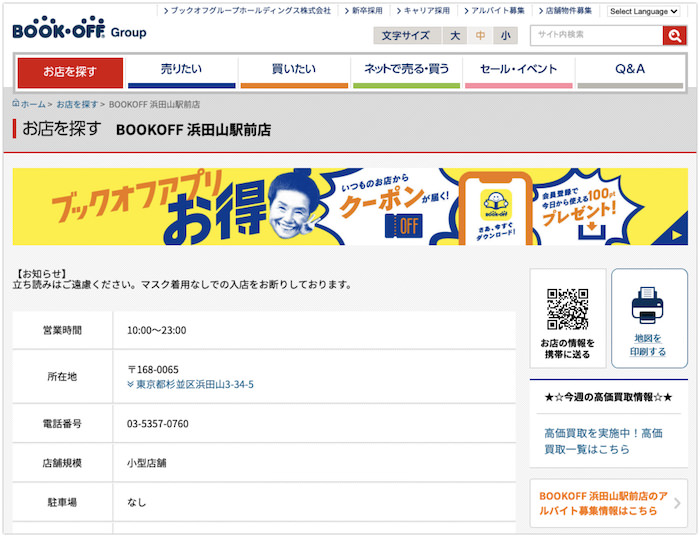Viewport: 700px width, 537px height.
Task: Click the 小型店舗 store size value
Action: [146, 463]
